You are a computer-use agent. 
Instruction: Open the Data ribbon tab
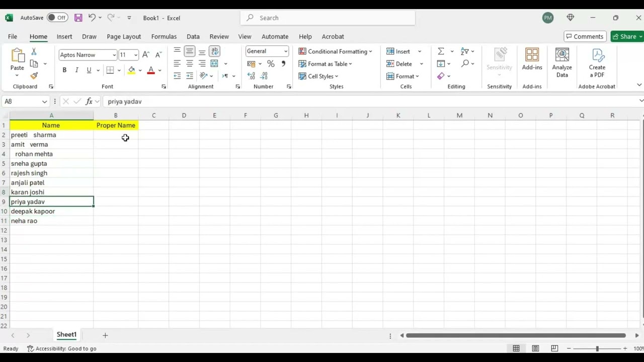tap(193, 37)
